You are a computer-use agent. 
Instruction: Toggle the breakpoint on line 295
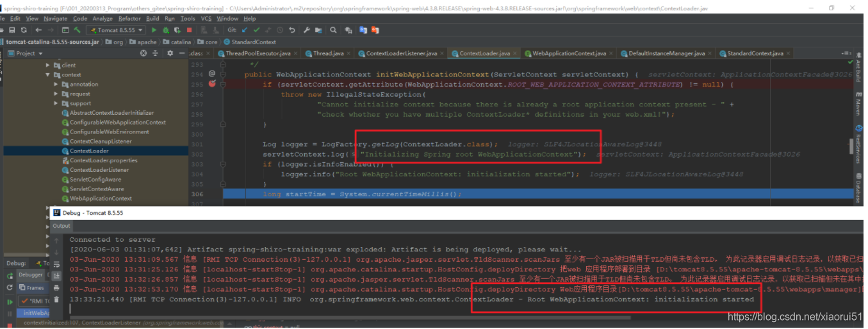point(213,84)
